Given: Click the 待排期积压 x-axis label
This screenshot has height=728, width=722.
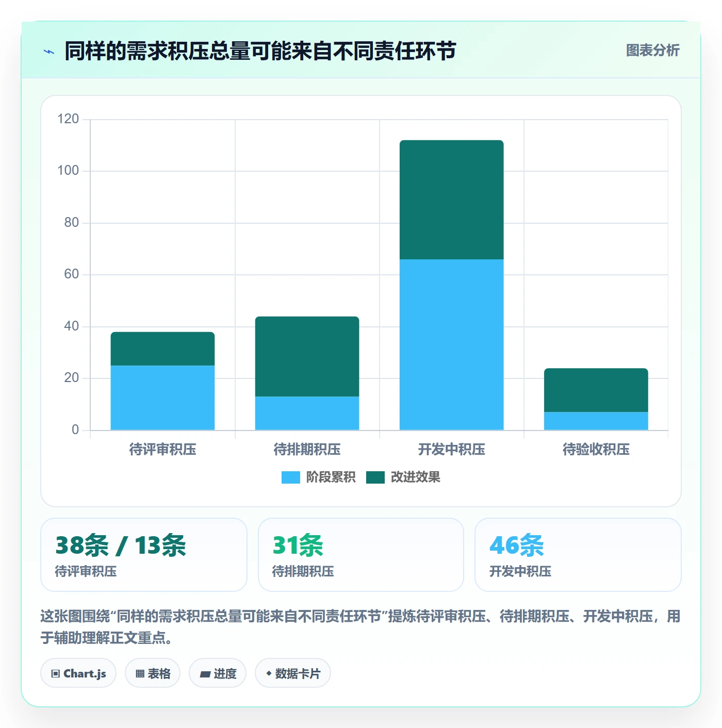Looking at the screenshot, I should click(307, 450).
